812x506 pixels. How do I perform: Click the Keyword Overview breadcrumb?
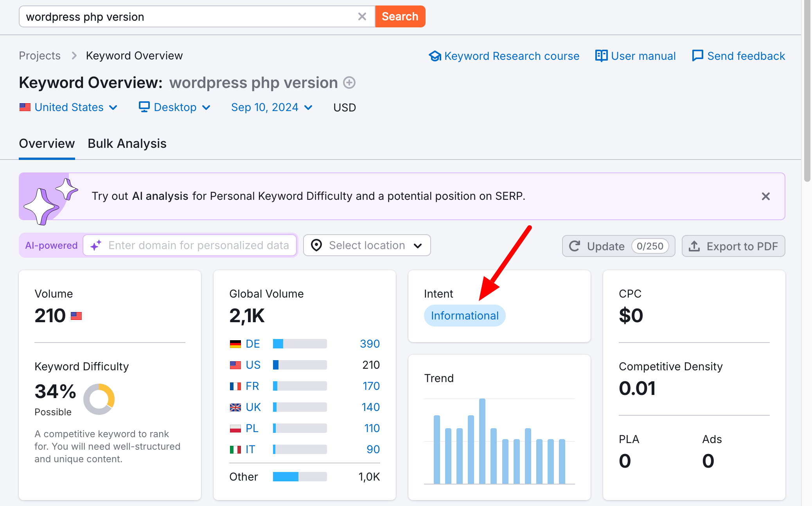134,56
